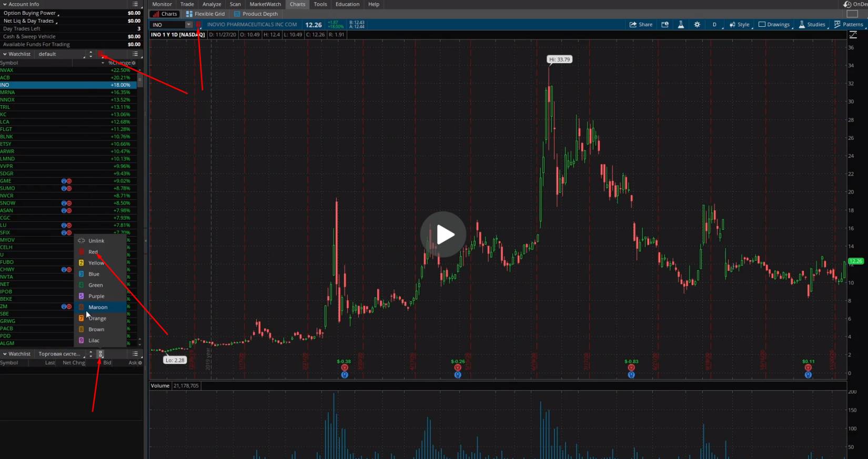This screenshot has width=868, height=459.
Task: Click link icon in lower Watchlist header
Action: click(x=100, y=354)
